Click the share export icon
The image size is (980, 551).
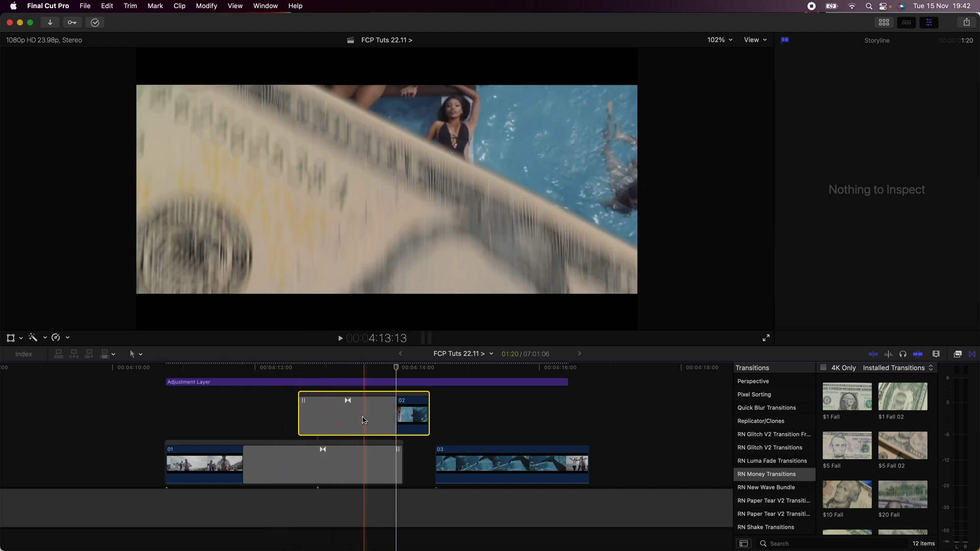pyautogui.click(x=966, y=22)
